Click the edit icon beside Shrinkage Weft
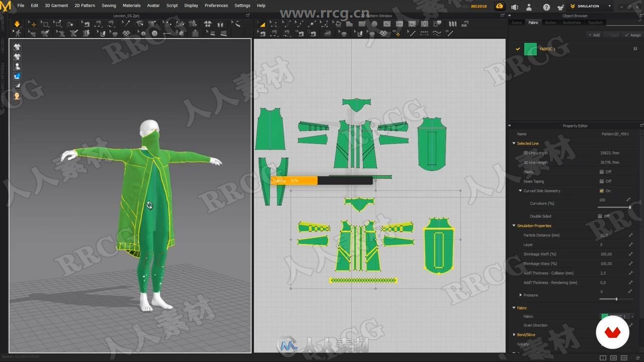The height and width of the screenshot is (362, 644). [x=630, y=254]
